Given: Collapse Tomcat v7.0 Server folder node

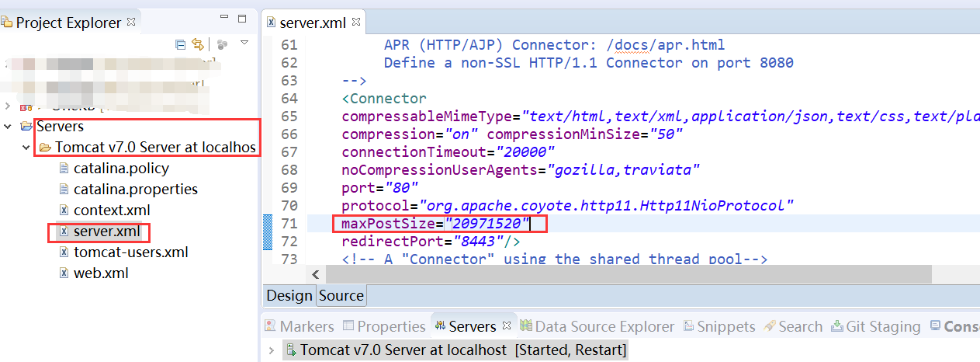Looking at the screenshot, I should tap(26, 147).
